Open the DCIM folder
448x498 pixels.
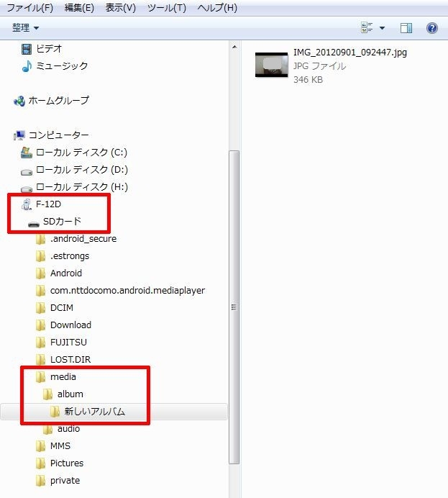[x=62, y=308]
